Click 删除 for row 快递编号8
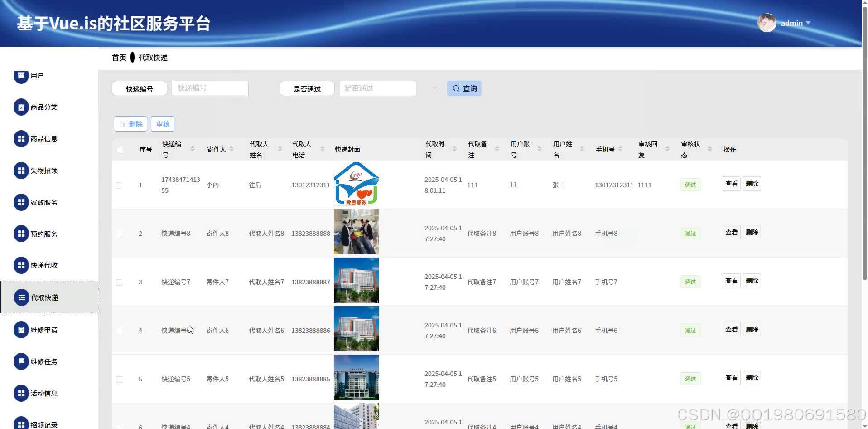The width and height of the screenshot is (868, 429). tap(752, 232)
